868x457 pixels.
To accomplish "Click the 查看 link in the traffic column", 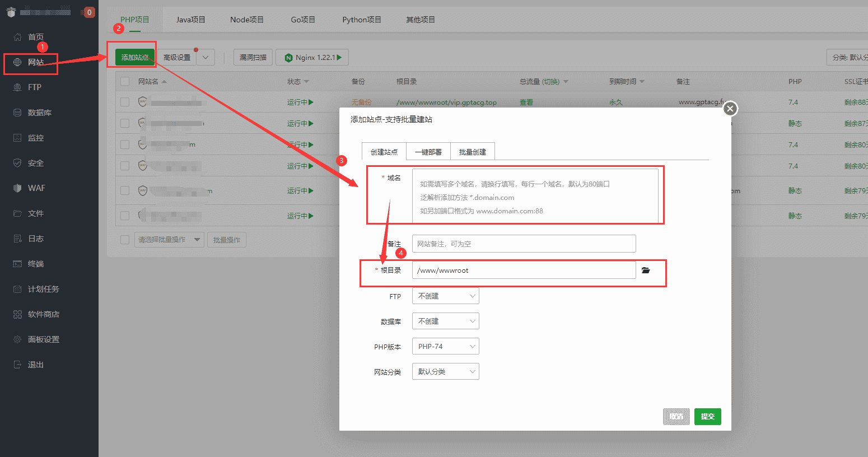I will pyautogui.click(x=525, y=102).
